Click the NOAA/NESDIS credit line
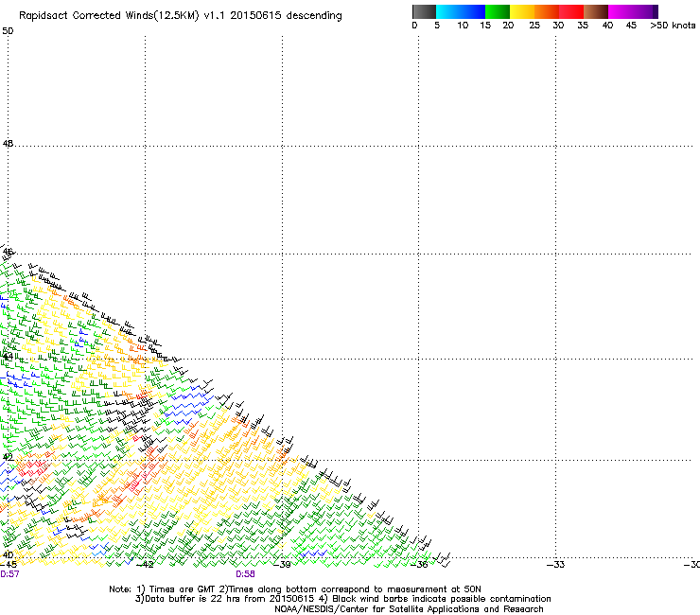The width and height of the screenshot is (700, 615). coord(409,609)
